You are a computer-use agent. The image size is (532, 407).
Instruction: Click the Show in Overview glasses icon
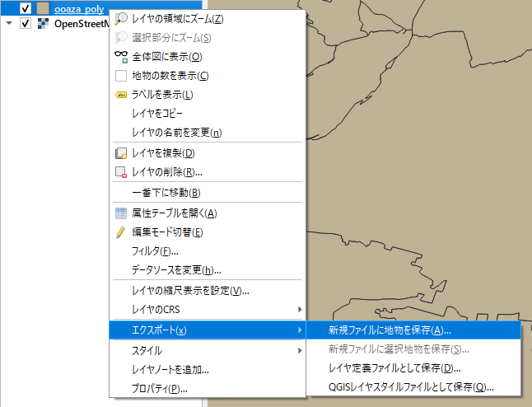pos(121,57)
